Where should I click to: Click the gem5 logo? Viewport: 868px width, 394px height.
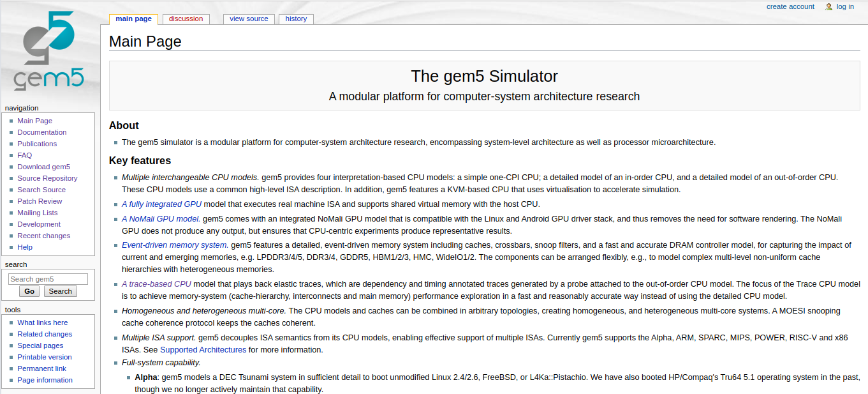(50, 48)
